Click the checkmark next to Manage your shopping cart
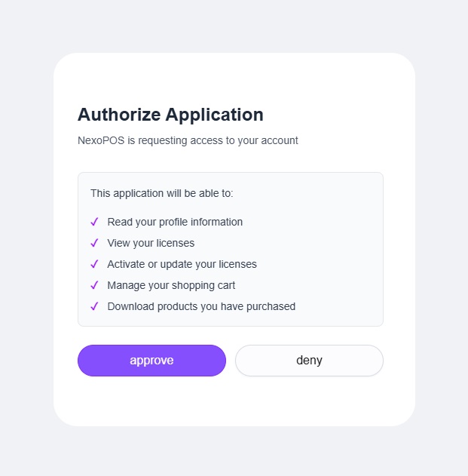This screenshot has width=468, height=476. (x=94, y=285)
